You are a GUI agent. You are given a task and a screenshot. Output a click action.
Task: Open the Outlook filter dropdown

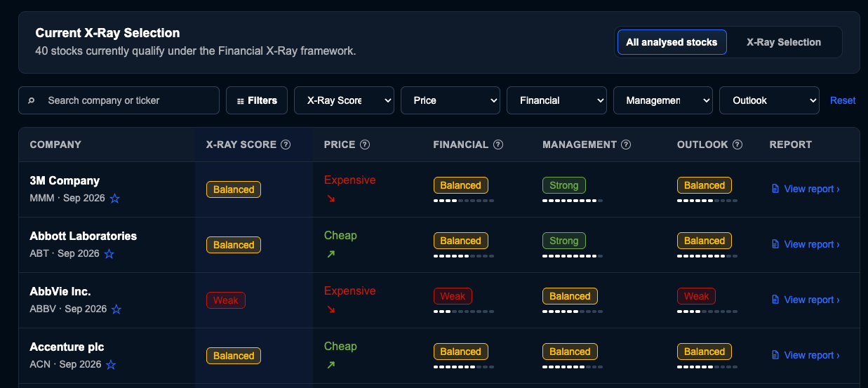point(769,100)
